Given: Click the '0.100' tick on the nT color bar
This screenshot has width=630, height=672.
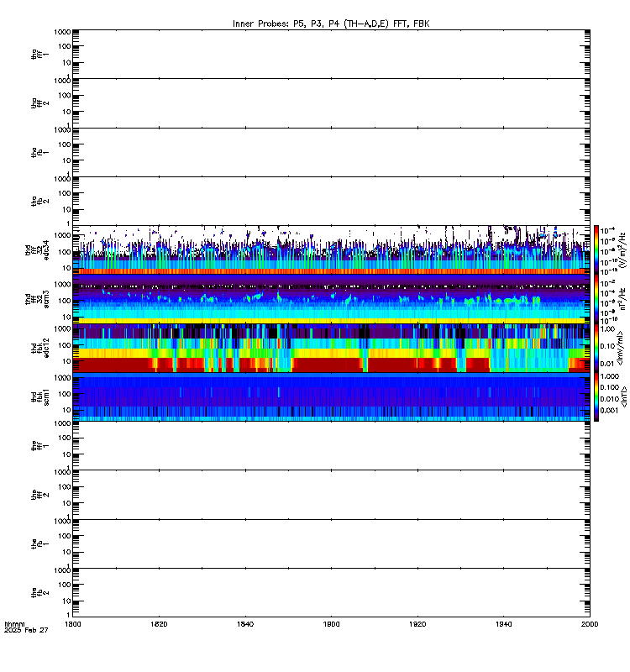Looking at the screenshot, I should 610,387.
